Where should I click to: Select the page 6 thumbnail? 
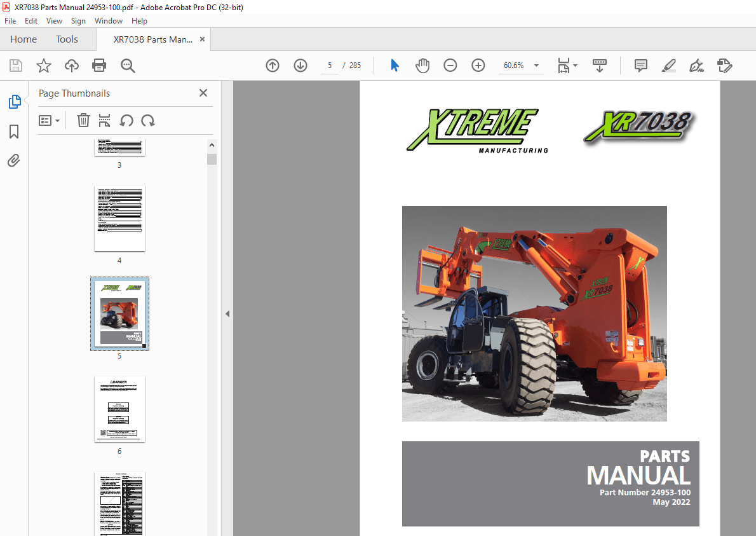click(119, 409)
